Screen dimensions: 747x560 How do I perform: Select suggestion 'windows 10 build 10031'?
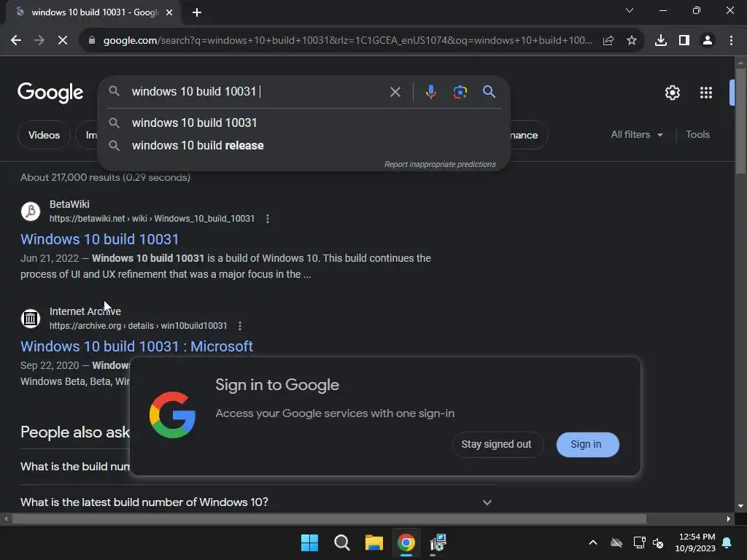pos(303,122)
